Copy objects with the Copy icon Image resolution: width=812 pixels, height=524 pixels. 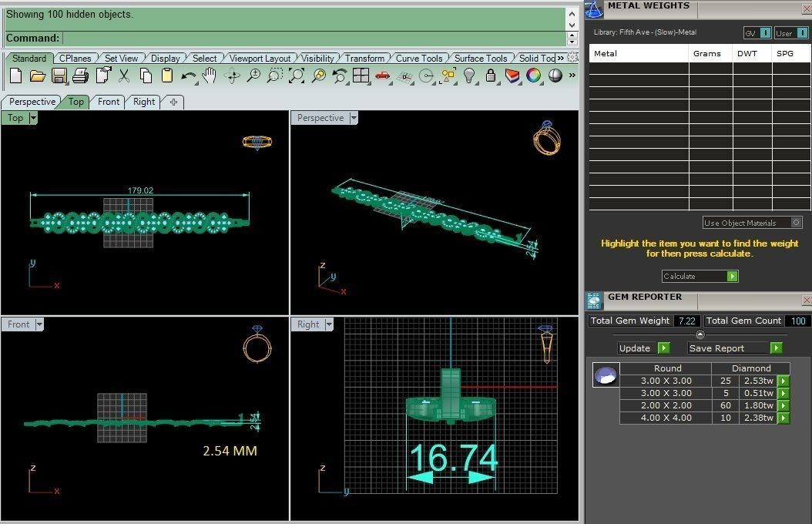146,76
